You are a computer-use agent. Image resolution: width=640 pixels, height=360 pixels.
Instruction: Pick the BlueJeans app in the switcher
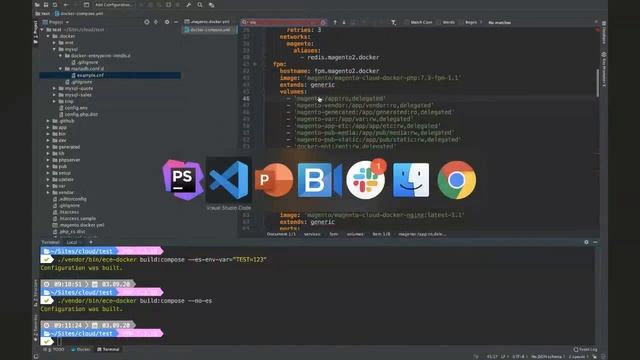click(320, 180)
